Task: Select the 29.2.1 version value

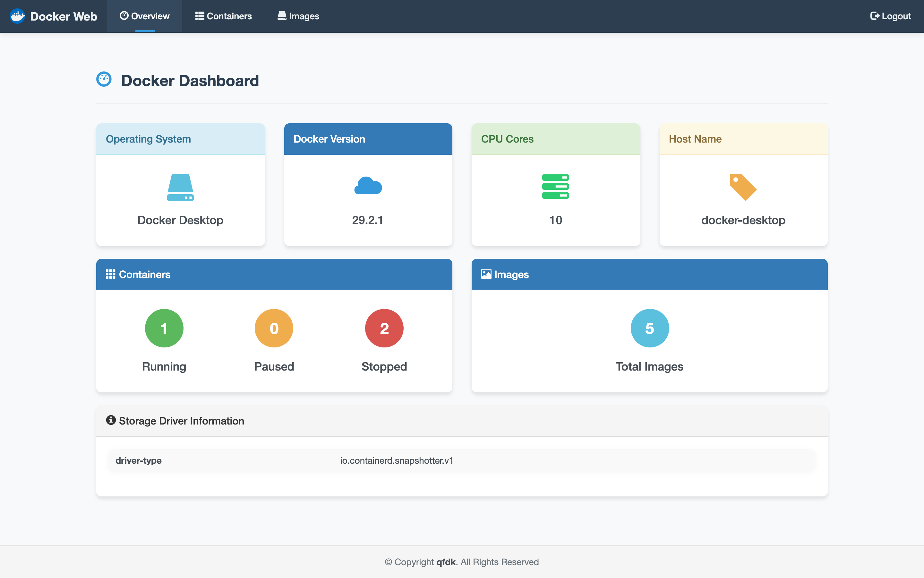Action: (368, 220)
